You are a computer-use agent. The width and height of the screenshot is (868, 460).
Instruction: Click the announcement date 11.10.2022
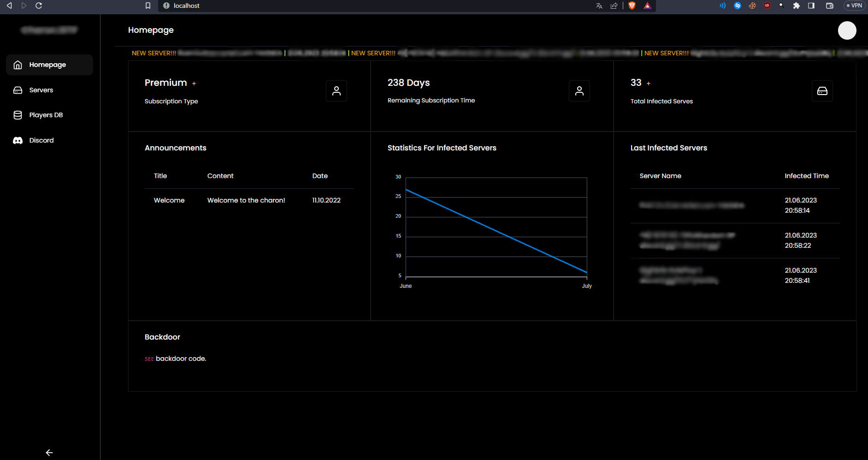326,200
